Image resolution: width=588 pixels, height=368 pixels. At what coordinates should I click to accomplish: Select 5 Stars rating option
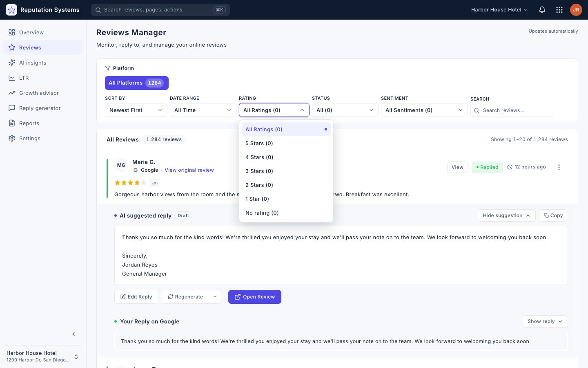click(x=286, y=143)
